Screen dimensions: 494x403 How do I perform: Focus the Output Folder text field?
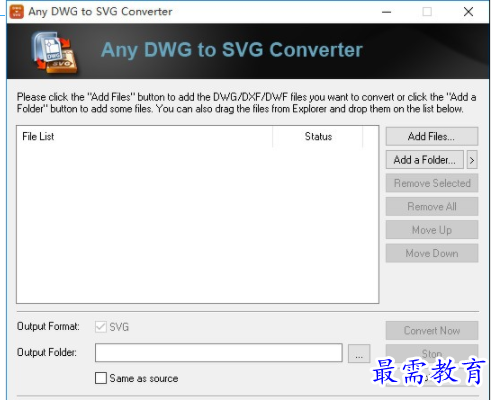pyautogui.click(x=219, y=353)
